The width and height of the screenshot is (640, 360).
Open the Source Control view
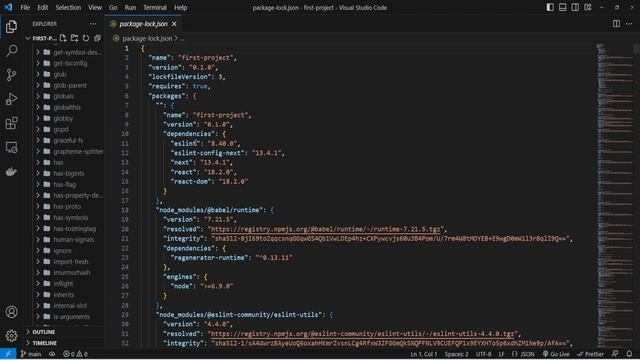(11, 75)
